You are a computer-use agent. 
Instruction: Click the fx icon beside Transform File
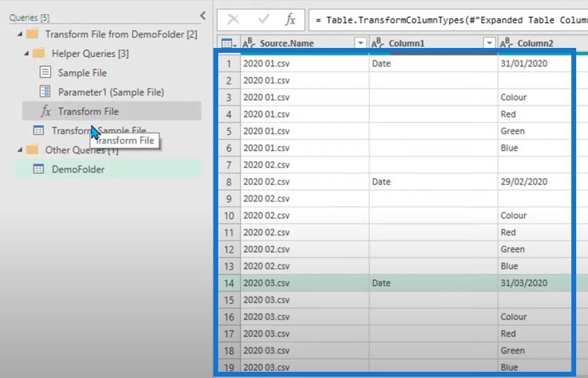(46, 111)
